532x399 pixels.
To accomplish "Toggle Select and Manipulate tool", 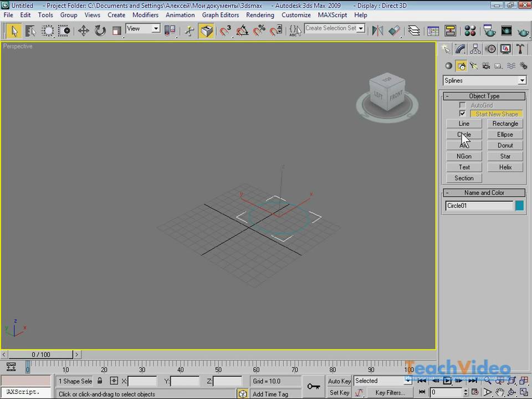I will click(190, 31).
